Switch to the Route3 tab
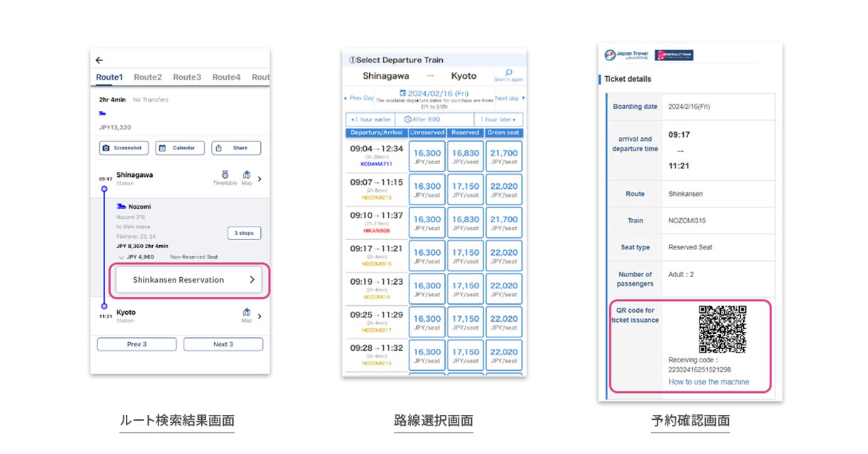This screenshot has width=868, height=454. tap(187, 77)
